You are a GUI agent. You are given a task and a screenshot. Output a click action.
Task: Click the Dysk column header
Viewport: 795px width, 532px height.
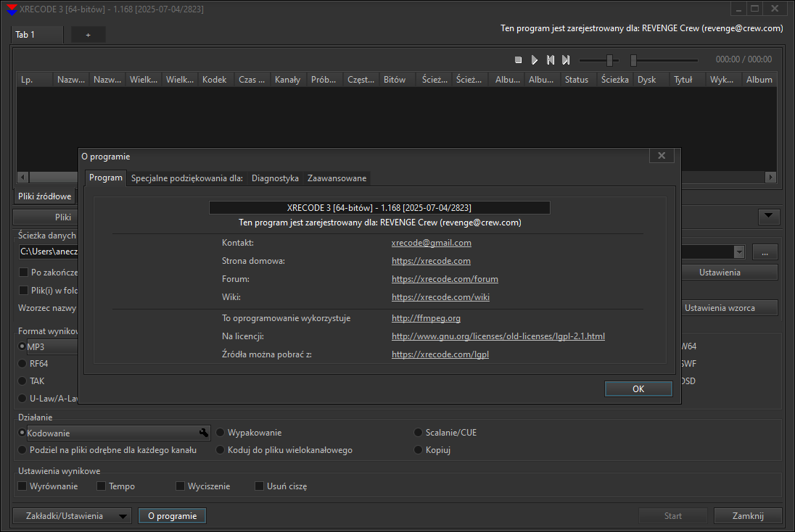tap(651, 80)
